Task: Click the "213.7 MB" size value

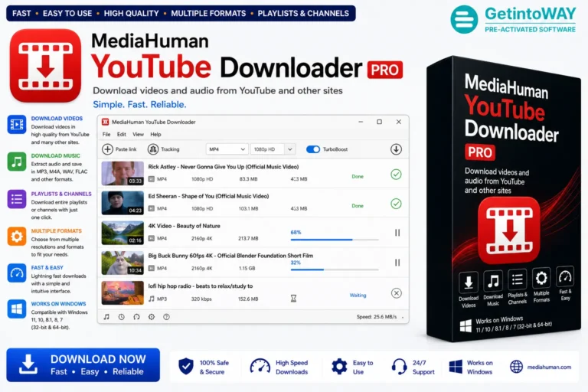Action: [x=248, y=239]
